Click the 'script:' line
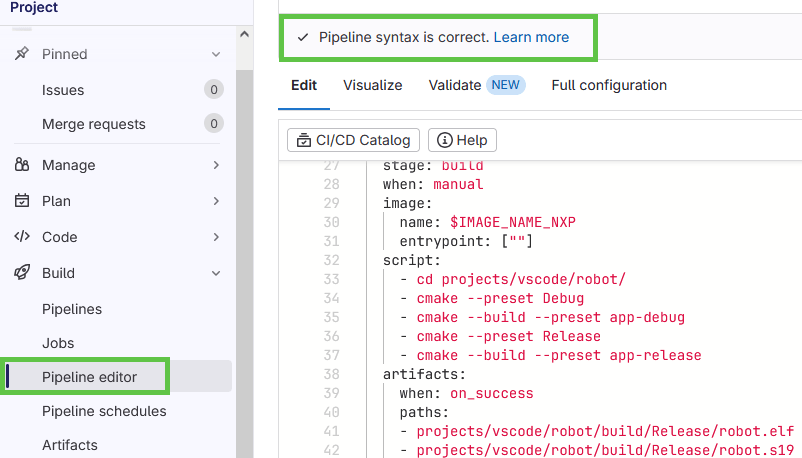 click(411, 260)
